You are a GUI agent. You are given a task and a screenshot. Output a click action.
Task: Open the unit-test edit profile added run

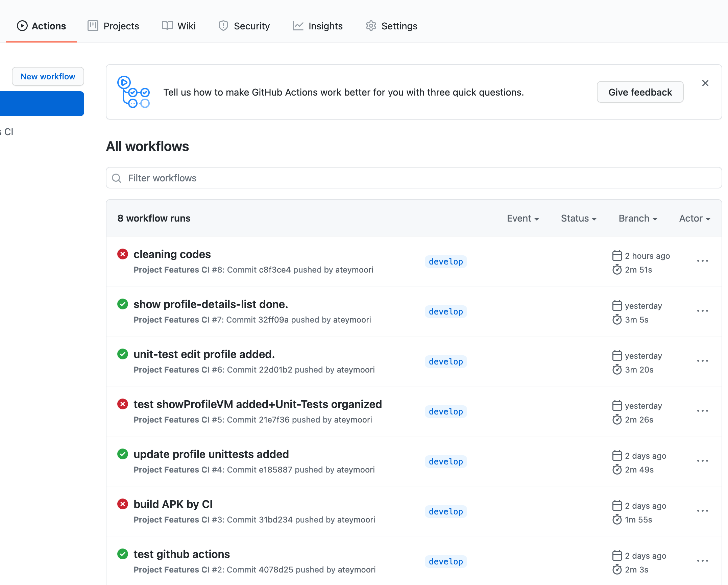[x=204, y=354]
